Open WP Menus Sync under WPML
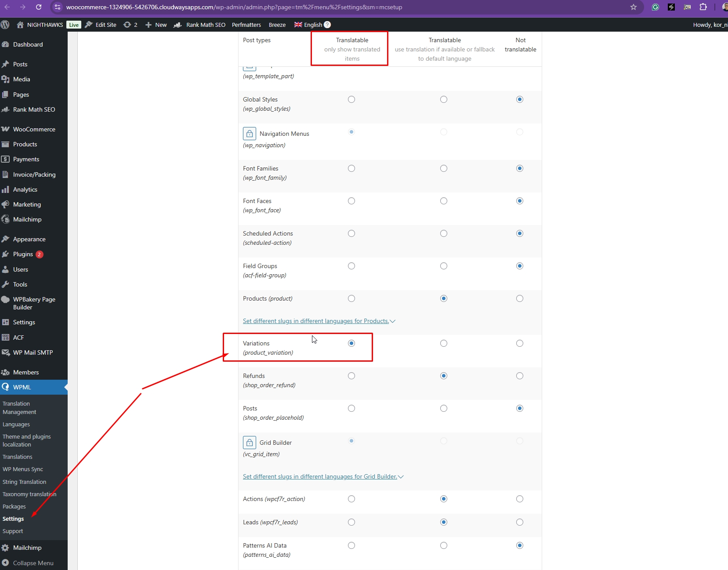728x570 pixels. (23, 469)
